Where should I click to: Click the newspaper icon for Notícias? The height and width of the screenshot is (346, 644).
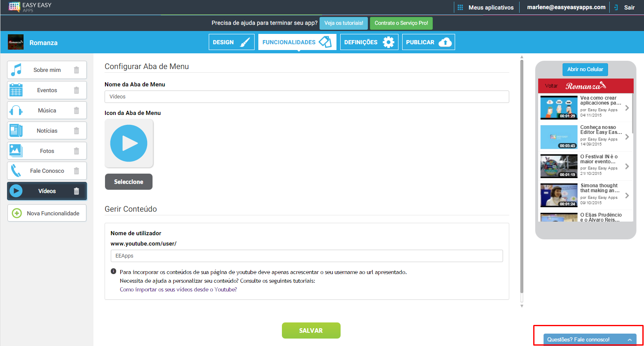(x=16, y=131)
